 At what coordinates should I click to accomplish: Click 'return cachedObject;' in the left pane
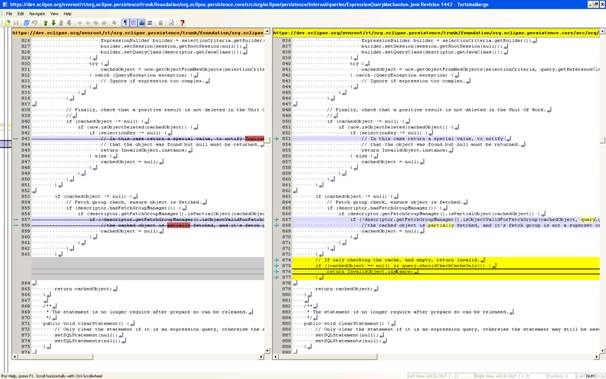[x=84, y=289]
